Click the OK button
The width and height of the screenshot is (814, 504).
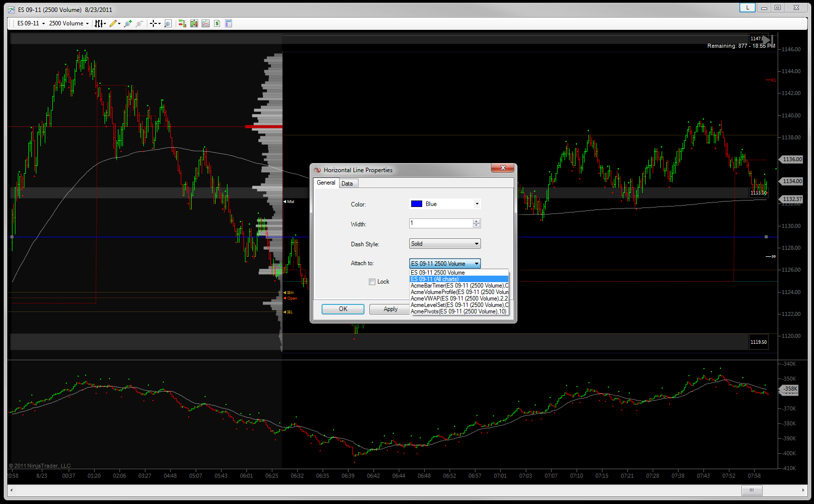click(x=343, y=309)
